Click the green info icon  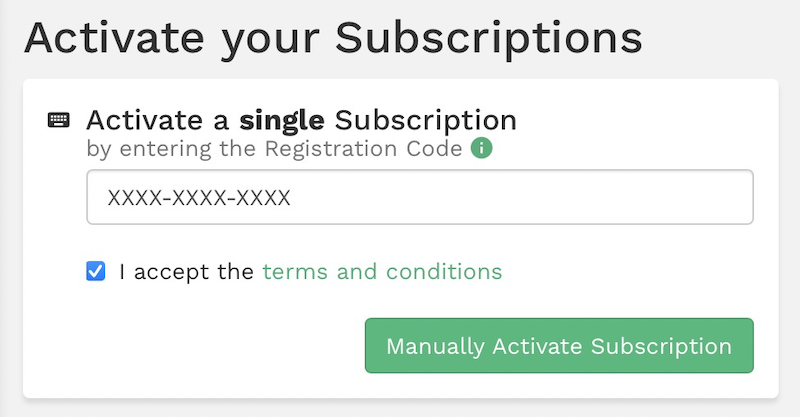coord(482,149)
